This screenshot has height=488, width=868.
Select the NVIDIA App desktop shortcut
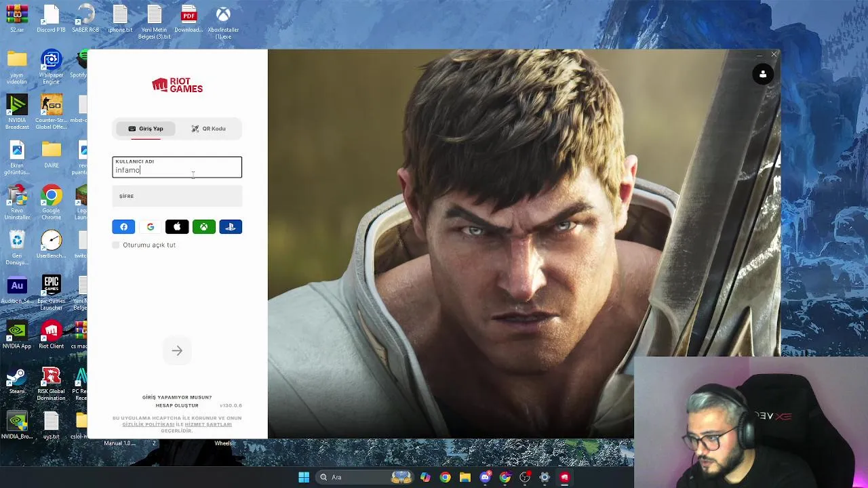point(17,335)
